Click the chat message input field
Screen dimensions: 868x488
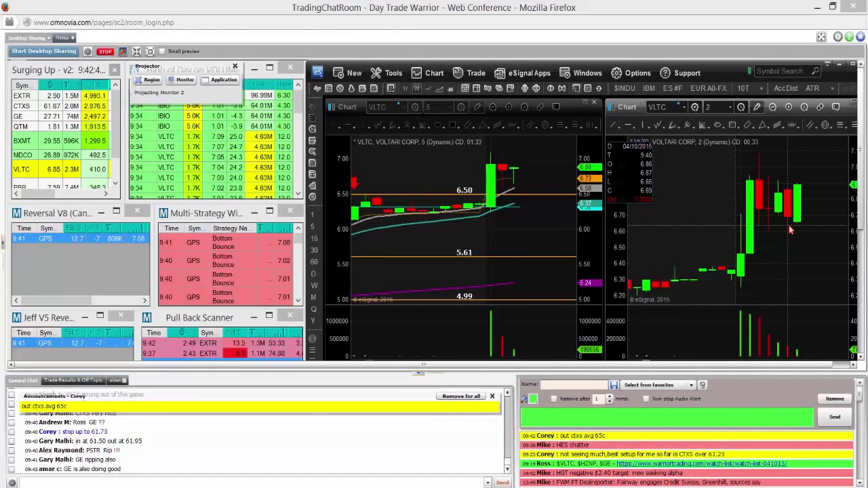coord(250,483)
